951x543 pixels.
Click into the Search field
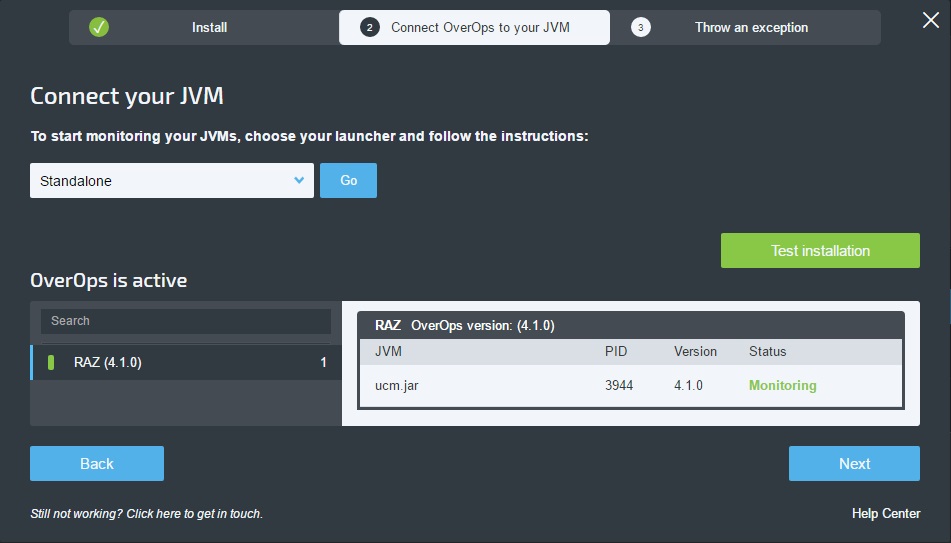coord(186,321)
